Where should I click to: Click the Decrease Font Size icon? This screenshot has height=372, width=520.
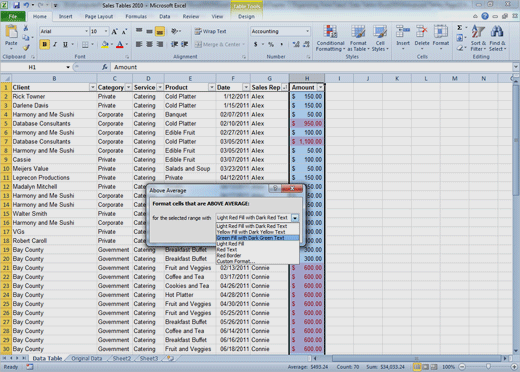point(124,31)
